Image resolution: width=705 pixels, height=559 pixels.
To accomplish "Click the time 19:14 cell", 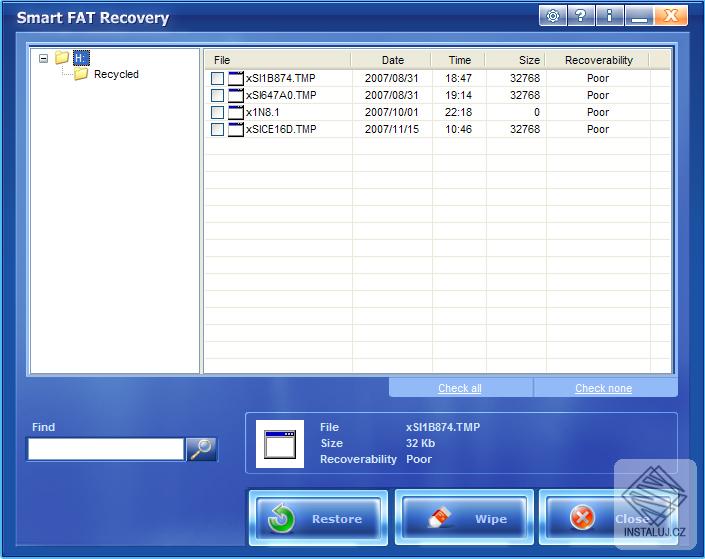I will [x=458, y=95].
